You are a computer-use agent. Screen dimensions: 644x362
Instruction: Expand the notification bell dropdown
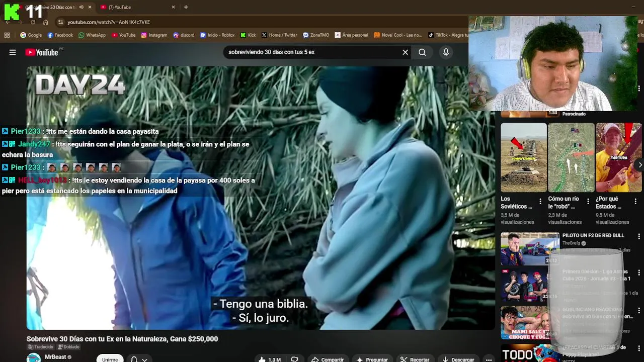(139, 359)
